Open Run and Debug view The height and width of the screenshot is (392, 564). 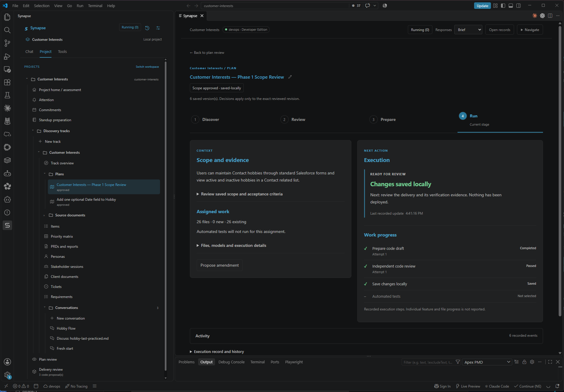click(x=7, y=56)
